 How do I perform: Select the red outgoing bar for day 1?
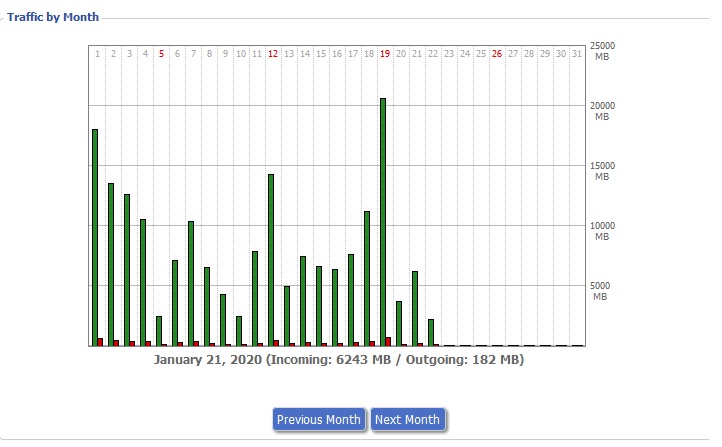click(x=100, y=342)
